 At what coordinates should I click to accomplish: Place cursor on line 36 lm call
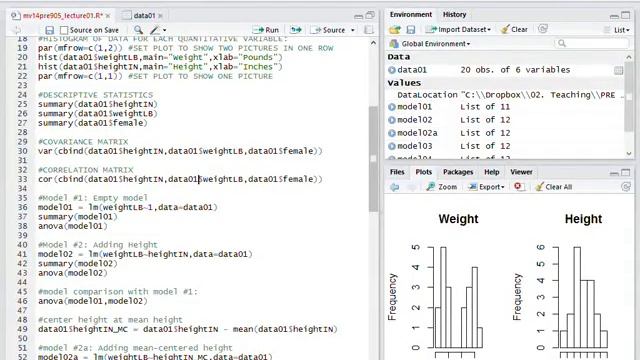point(153,207)
